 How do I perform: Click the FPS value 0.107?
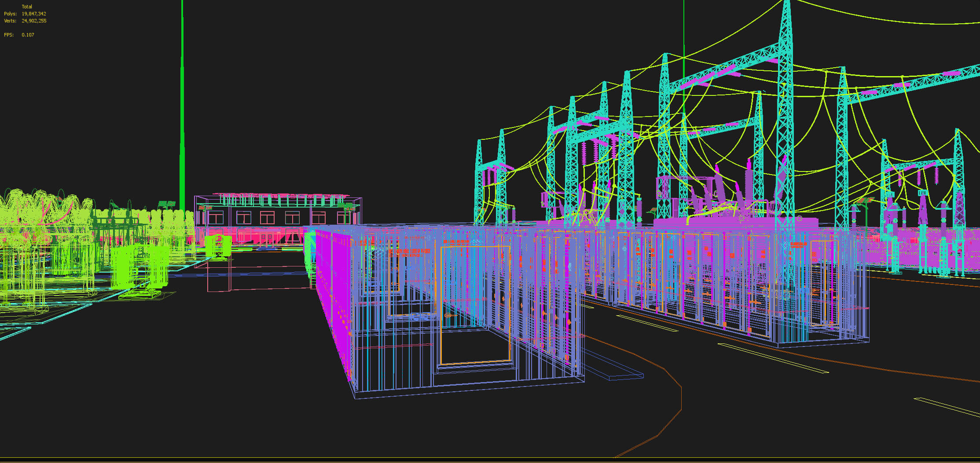pyautogui.click(x=28, y=35)
